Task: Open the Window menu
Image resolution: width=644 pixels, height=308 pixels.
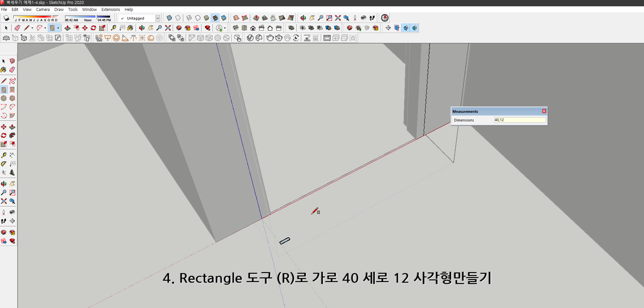Action: tap(89, 9)
